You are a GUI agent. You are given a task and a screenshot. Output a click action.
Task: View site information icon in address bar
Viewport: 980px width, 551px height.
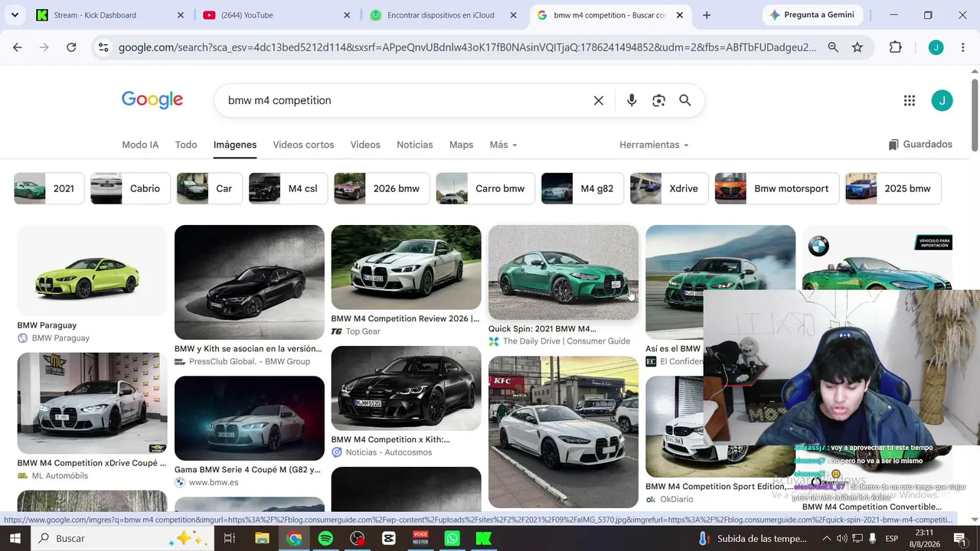click(x=104, y=47)
